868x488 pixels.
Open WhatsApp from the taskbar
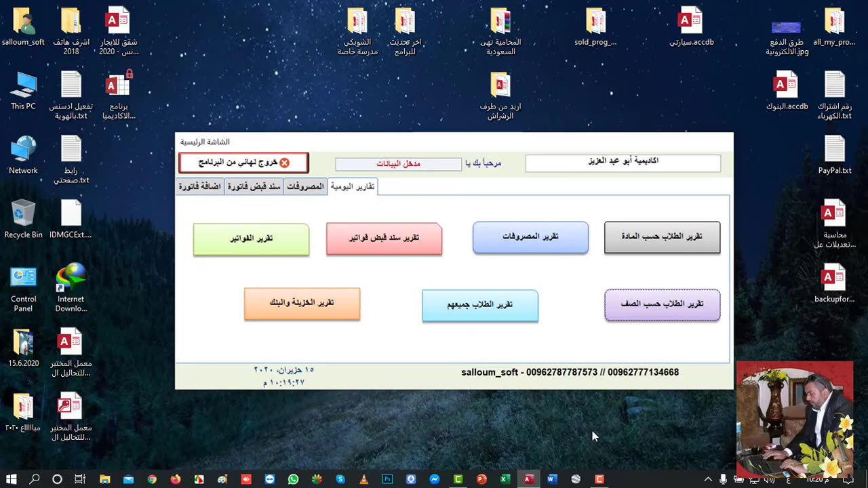pyautogui.click(x=293, y=479)
